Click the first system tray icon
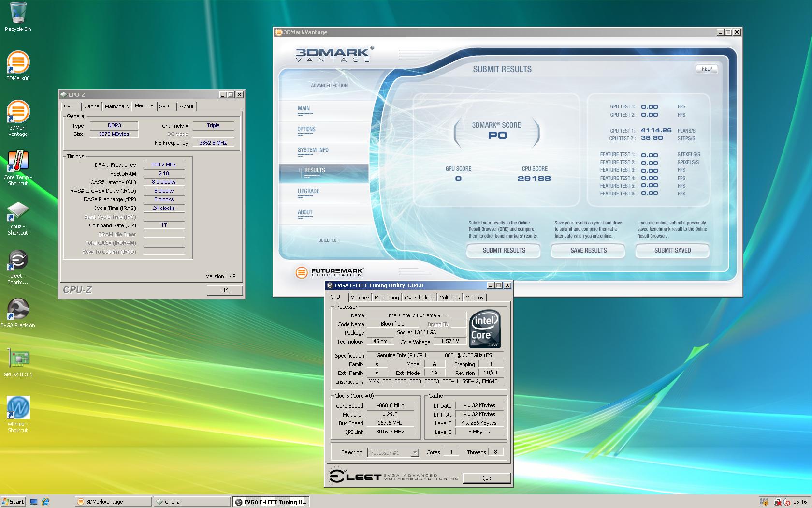 click(764, 502)
